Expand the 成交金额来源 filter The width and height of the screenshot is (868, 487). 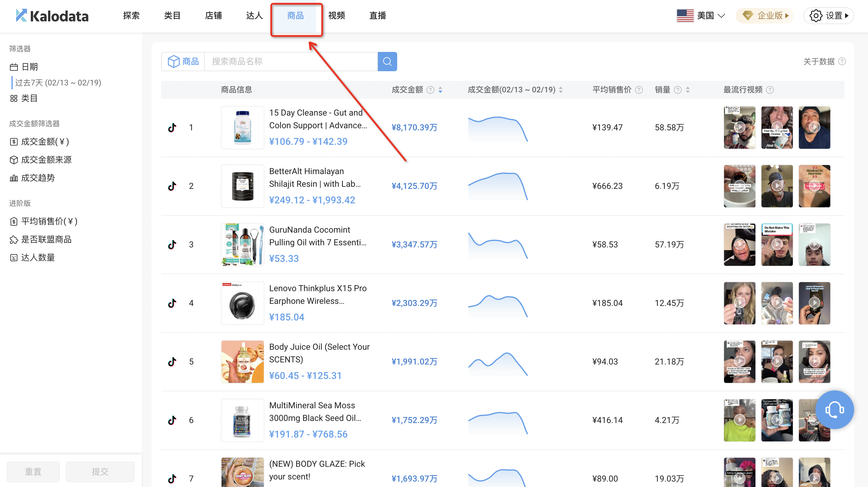pyautogui.click(x=41, y=160)
